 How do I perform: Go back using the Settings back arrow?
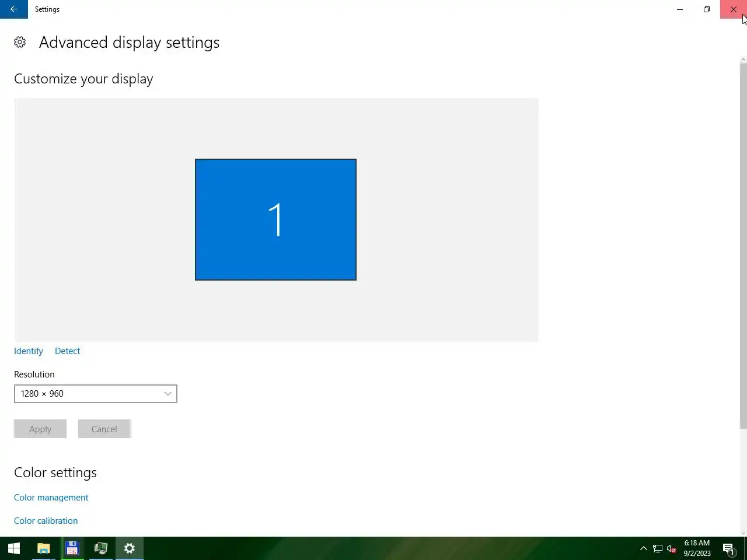tap(14, 9)
